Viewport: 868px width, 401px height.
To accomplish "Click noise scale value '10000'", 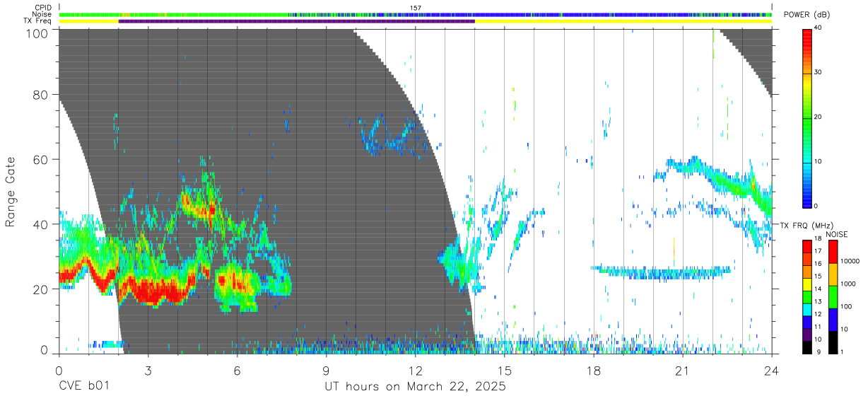I will click(850, 261).
